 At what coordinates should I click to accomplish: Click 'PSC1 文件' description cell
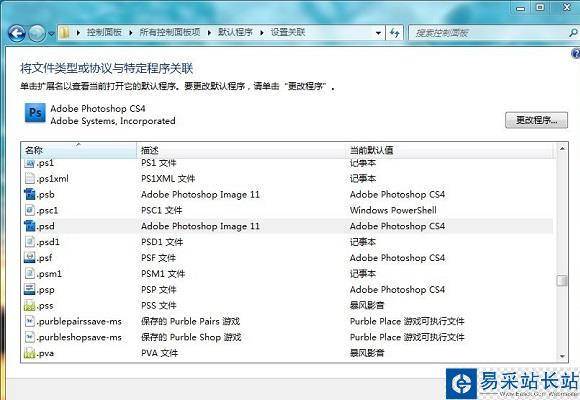click(162, 211)
